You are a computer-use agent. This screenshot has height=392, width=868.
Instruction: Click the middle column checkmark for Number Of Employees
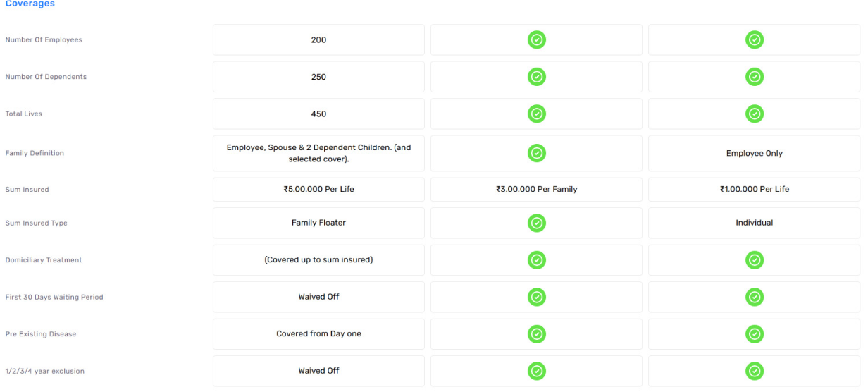pyautogui.click(x=536, y=40)
